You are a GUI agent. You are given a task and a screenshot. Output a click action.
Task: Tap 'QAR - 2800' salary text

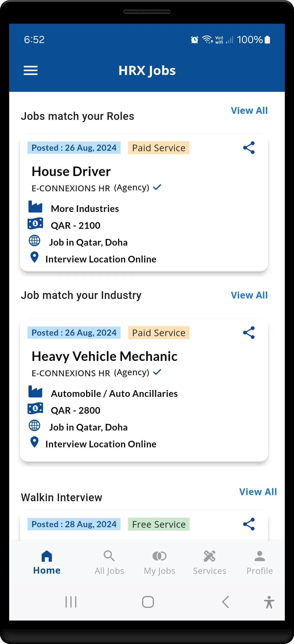point(76,410)
